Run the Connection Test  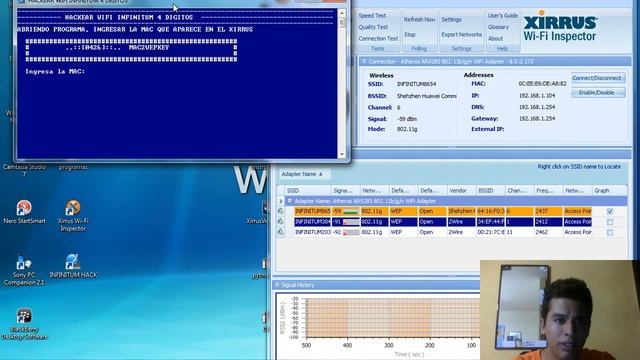(x=378, y=38)
